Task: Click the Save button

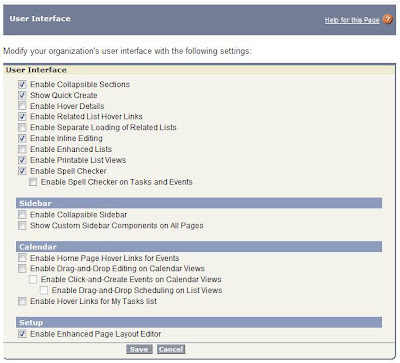Action: pos(139,349)
